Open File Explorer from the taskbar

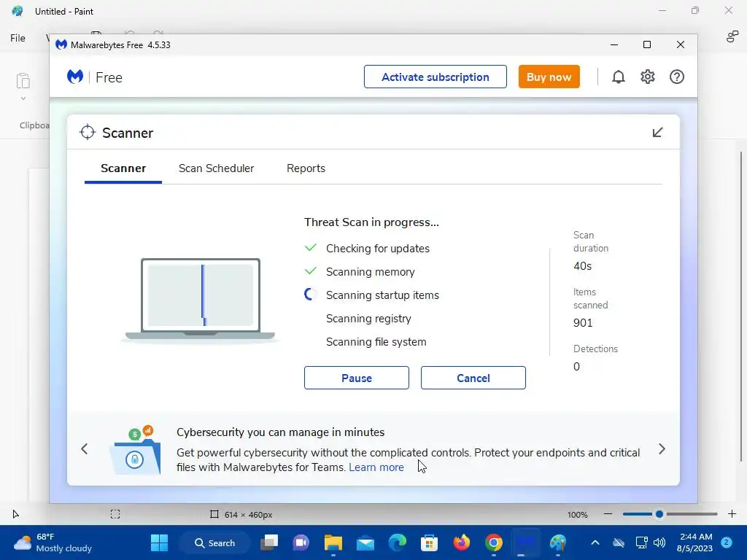333,542
